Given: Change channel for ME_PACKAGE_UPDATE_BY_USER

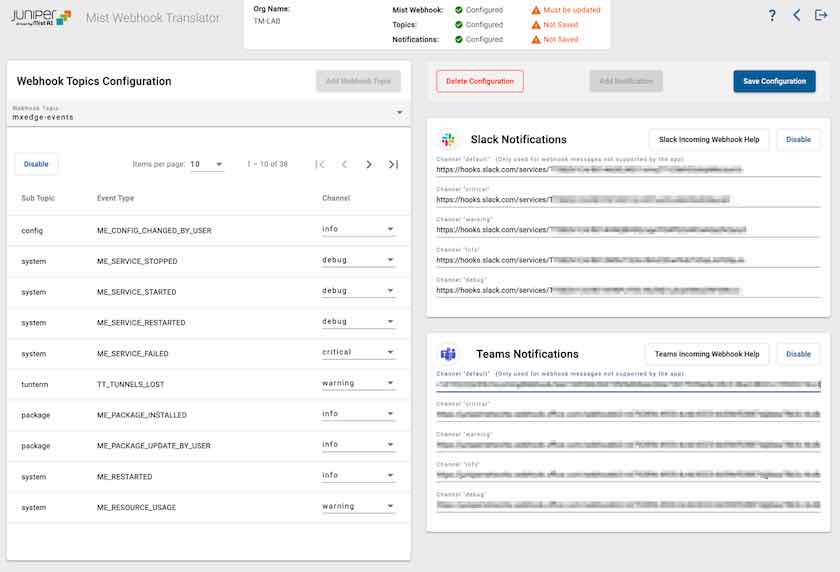Looking at the screenshot, I should [358, 445].
